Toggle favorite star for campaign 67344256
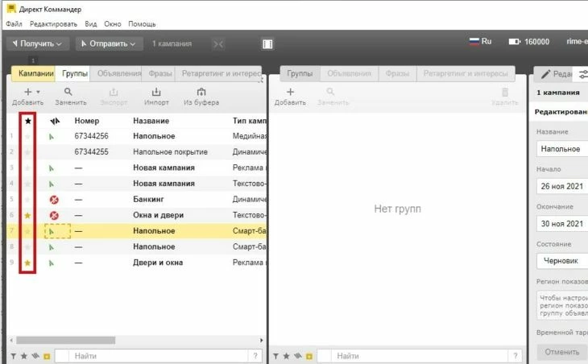 pos(27,136)
